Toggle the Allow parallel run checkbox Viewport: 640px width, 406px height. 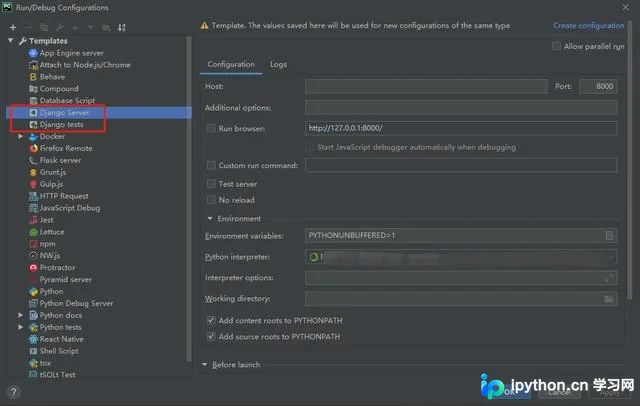(556, 46)
